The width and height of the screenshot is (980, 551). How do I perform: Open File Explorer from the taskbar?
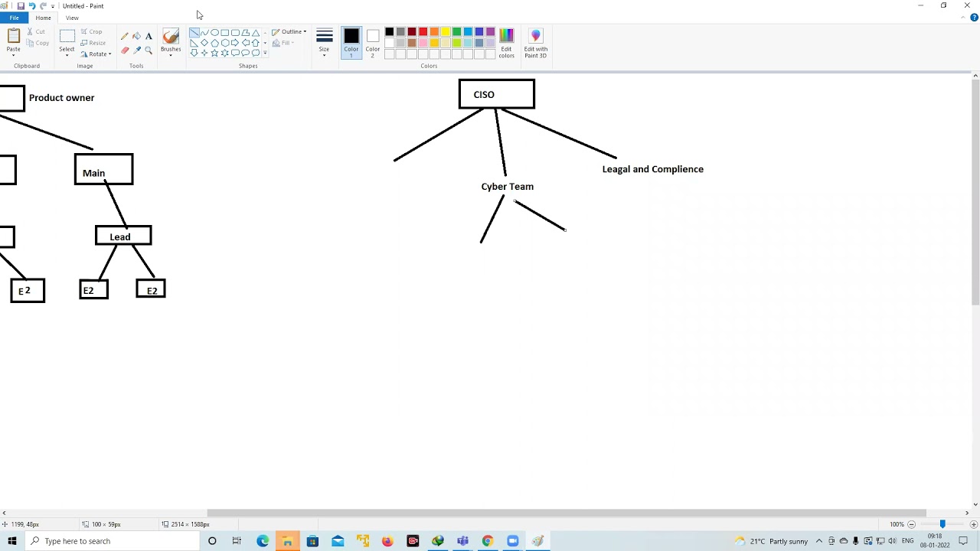coord(287,541)
